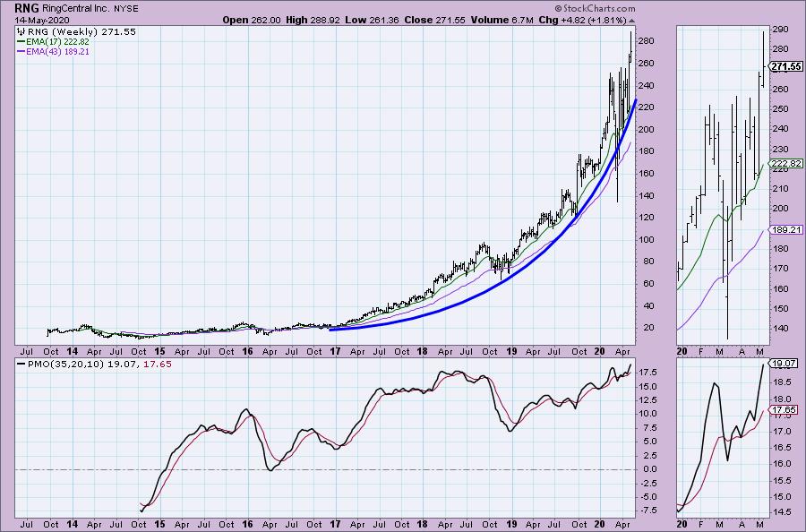Click the 'RNG (Weekly) 271.55' legend entry
The image size is (806, 532).
point(81,32)
